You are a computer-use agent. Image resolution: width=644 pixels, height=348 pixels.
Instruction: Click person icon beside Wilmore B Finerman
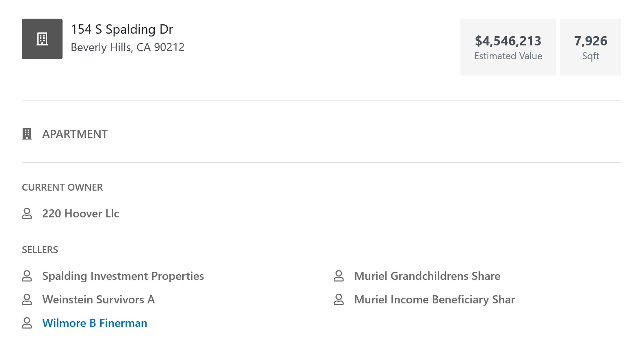pyautogui.click(x=27, y=323)
